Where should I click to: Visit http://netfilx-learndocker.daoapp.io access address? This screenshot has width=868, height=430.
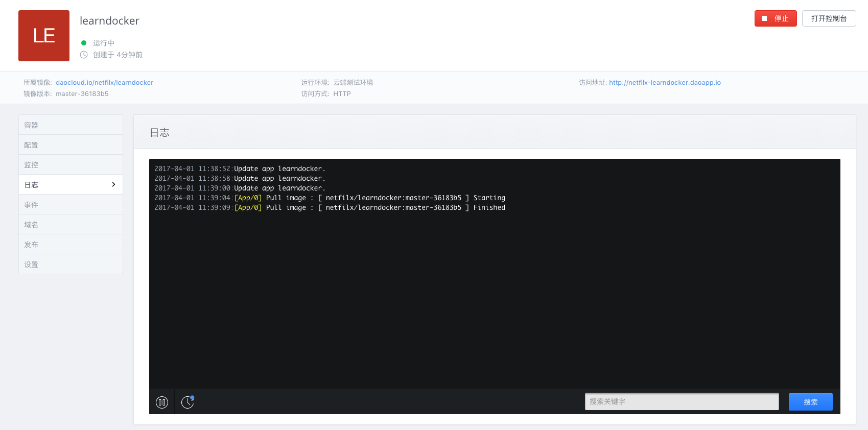pos(665,82)
